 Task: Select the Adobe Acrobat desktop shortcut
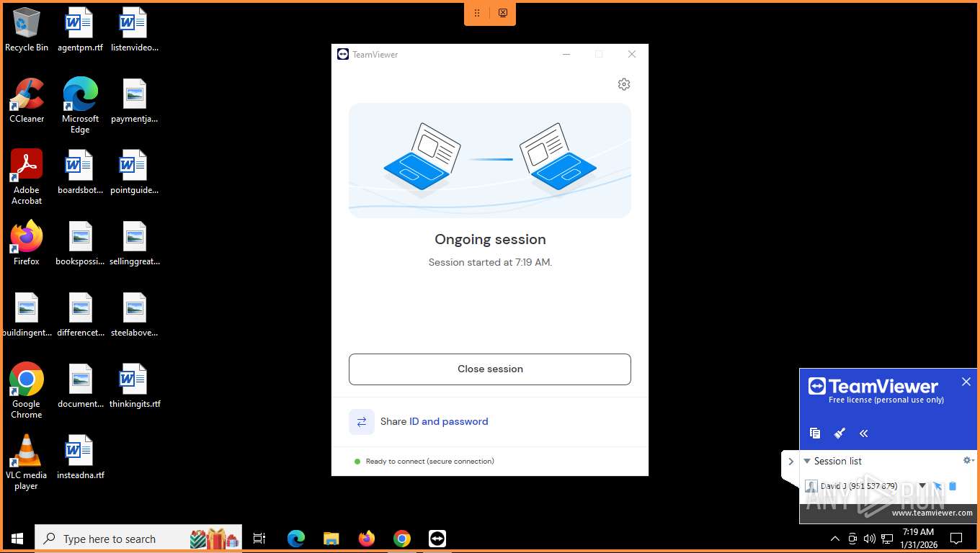pos(27,177)
